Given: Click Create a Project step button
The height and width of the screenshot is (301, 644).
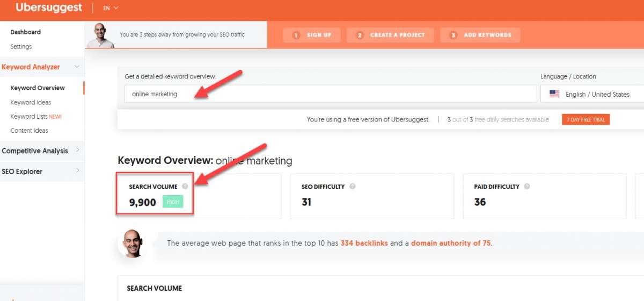Looking at the screenshot, I should (x=390, y=35).
